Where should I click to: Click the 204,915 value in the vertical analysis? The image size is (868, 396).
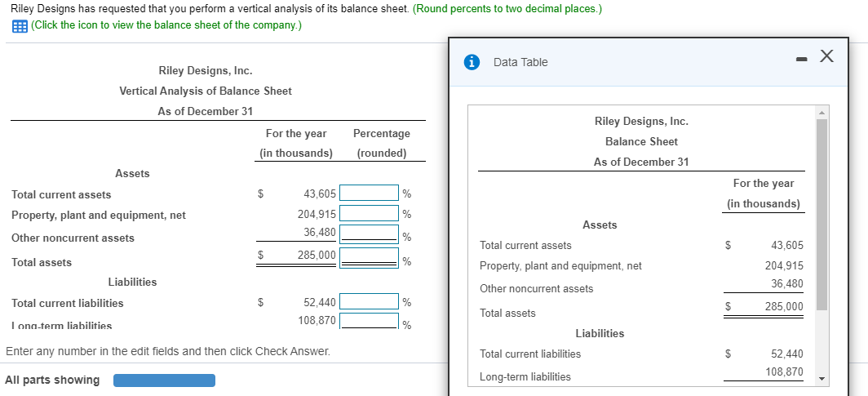pos(317,215)
